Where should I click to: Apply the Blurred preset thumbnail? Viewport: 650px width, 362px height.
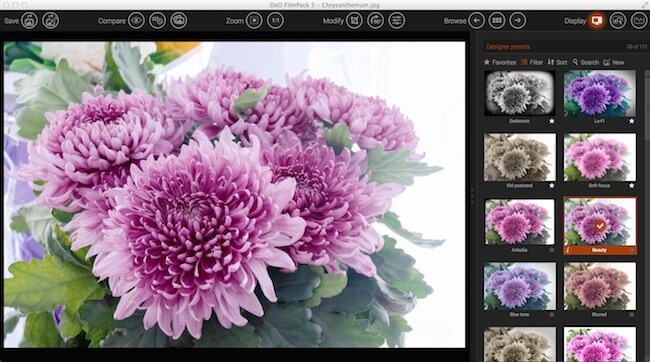point(599,286)
